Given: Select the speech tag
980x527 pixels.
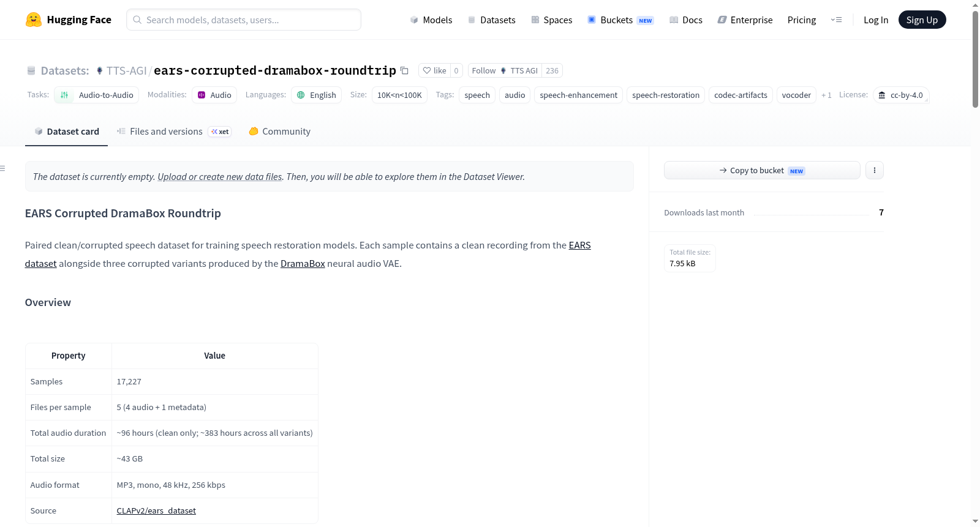Looking at the screenshot, I should tap(477, 95).
